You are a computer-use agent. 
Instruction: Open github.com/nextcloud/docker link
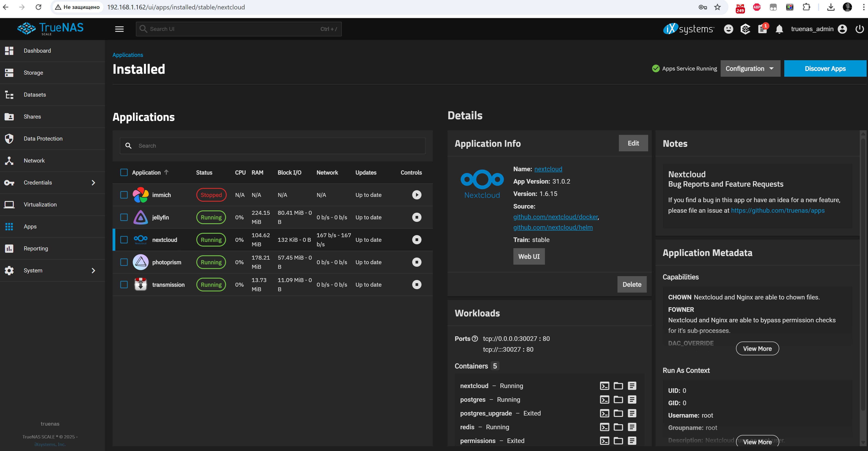click(555, 217)
